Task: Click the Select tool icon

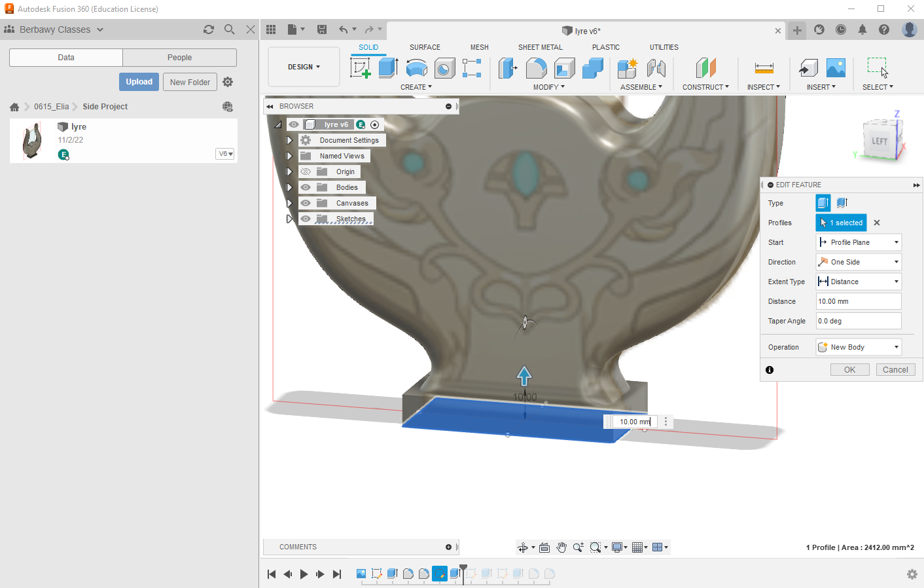Action: click(878, 67)
